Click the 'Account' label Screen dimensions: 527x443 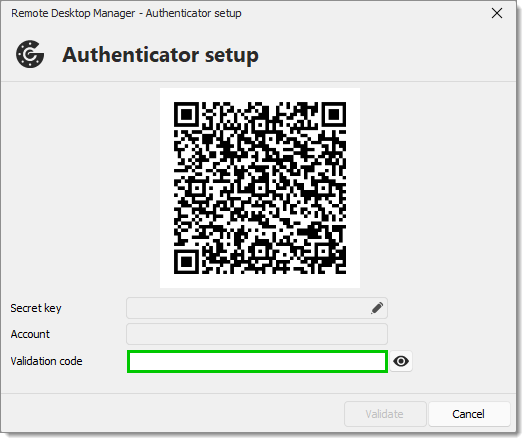(30, 334)
